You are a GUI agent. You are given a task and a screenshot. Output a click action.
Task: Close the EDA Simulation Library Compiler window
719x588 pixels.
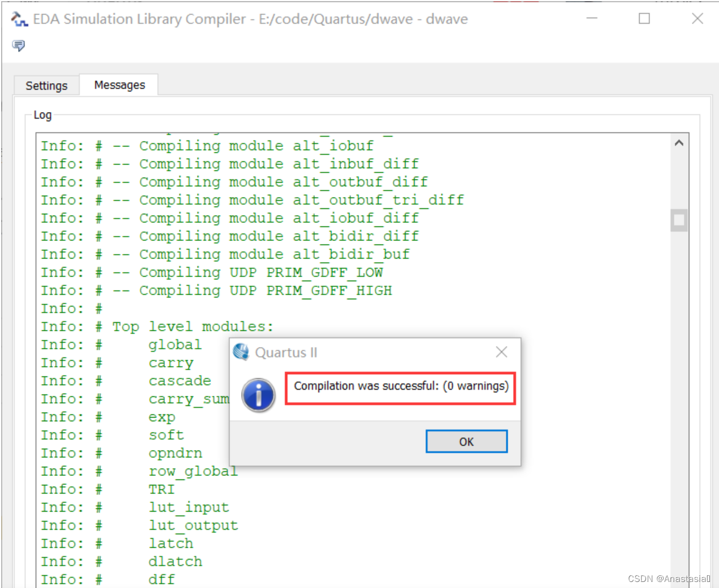(697, 19)
